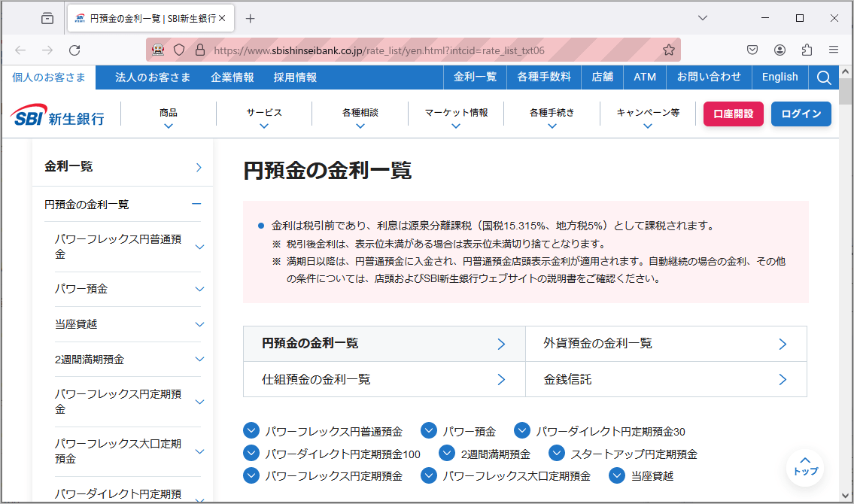Open the extensions icon in toolbar
The image size is (854, 504).
[807, 50]
